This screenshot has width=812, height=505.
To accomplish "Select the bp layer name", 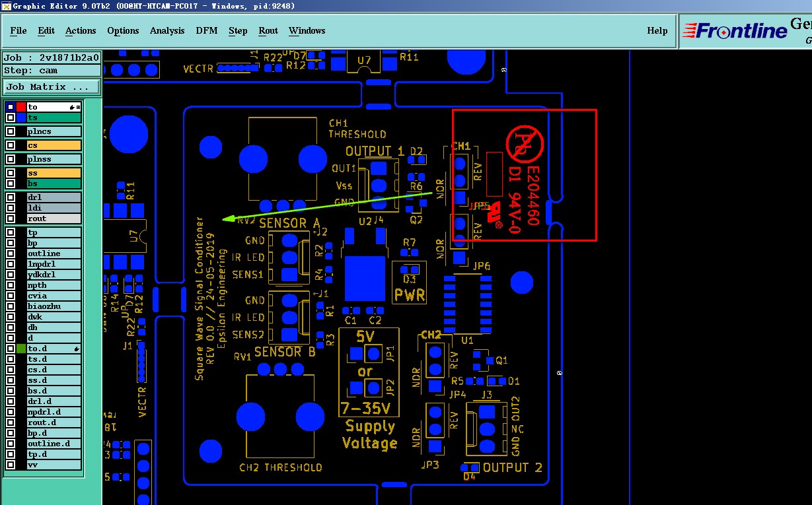I will [x=54, y=243].
